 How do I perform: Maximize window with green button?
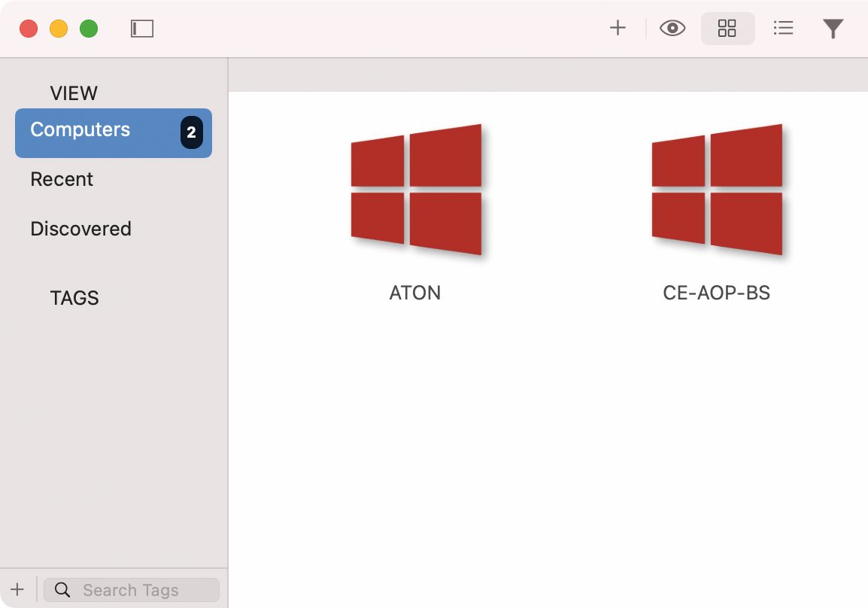89,29
